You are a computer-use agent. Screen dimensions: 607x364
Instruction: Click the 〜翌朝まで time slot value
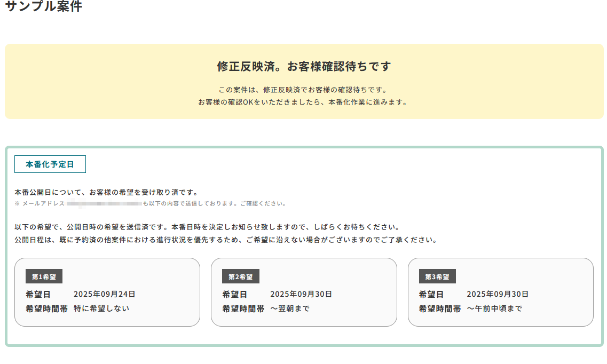coord(290,308)
